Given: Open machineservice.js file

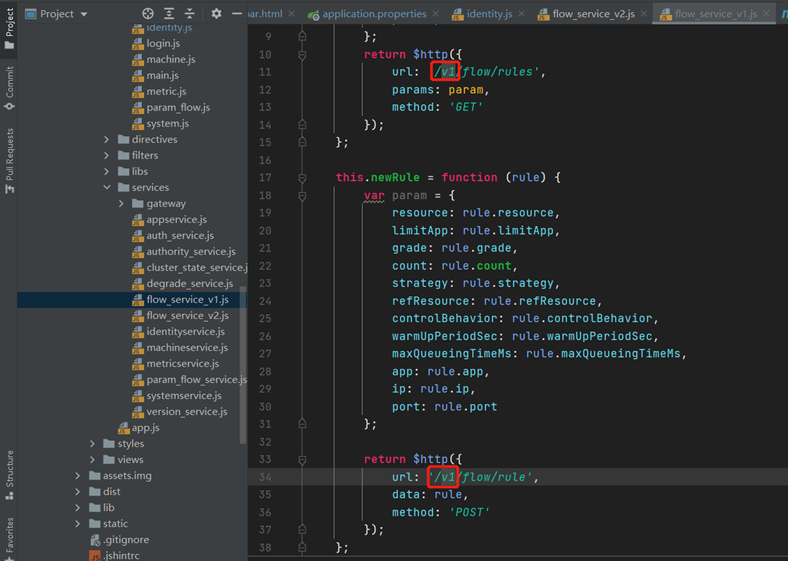Looking at the screenshot, I should point(180,348).
